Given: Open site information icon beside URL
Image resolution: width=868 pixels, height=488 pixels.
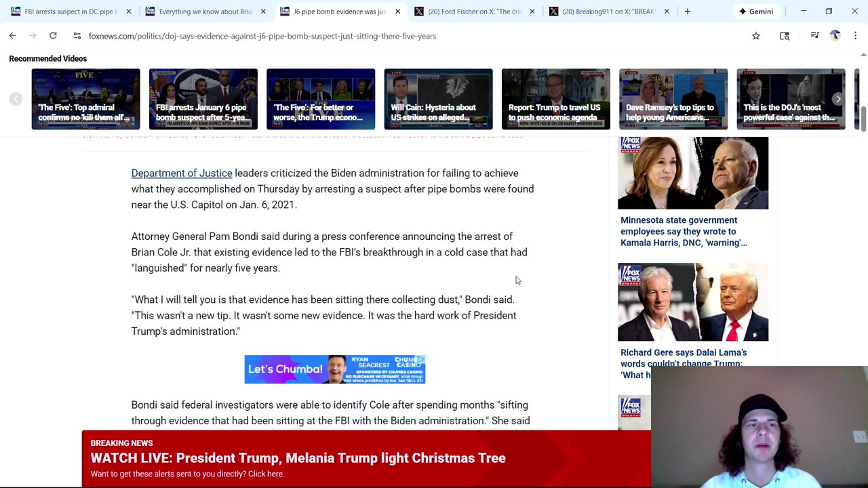Looking at the screenshot, I should 77,36.
